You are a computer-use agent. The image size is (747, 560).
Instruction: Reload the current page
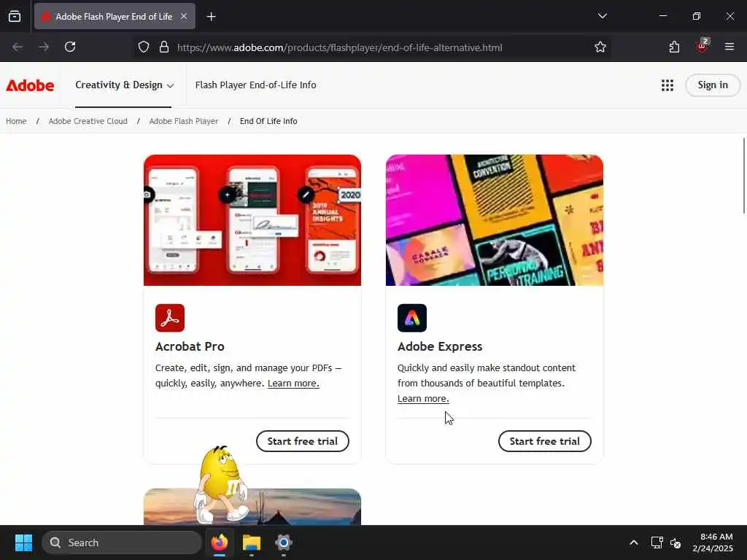pos(70,47)
